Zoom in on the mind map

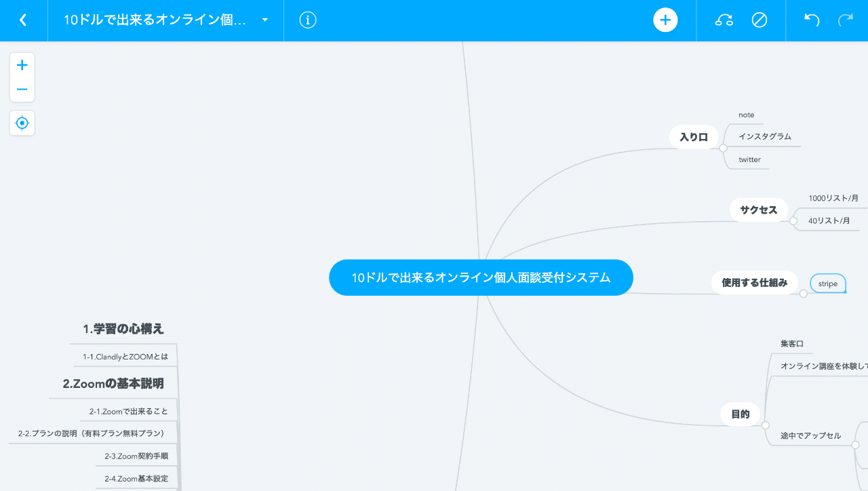click(x=22, y=65)
